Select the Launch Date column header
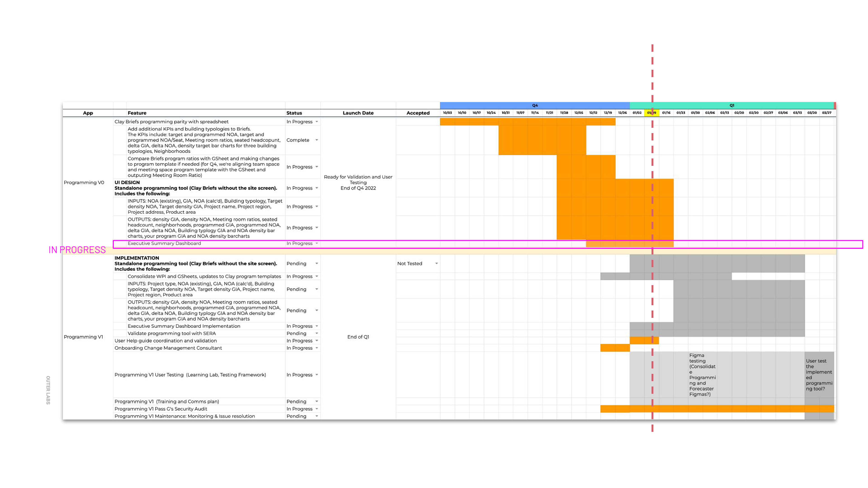This screenshot has width=868, height=488. [358, 113]
